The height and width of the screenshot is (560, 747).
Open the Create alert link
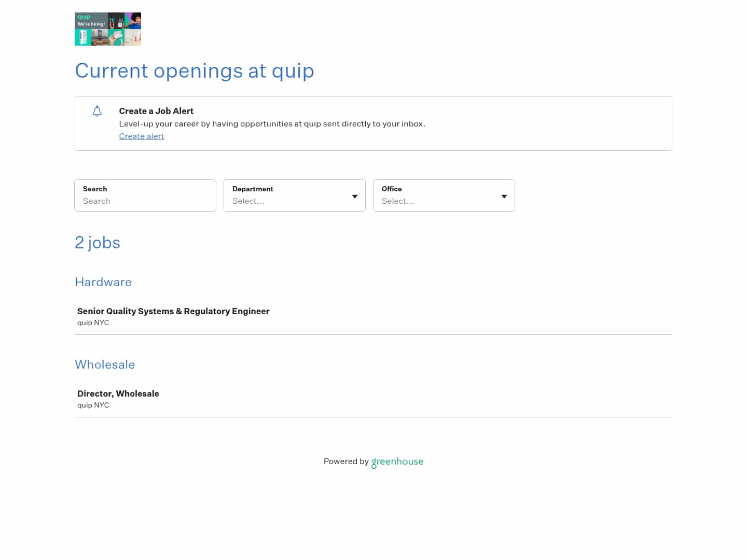141,136
